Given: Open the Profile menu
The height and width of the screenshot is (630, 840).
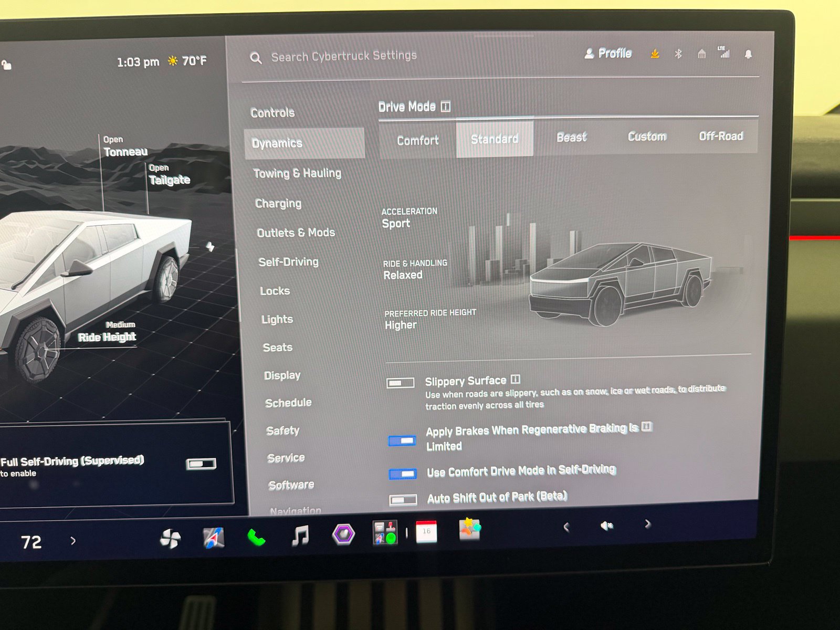Looking at the screenshot, I should (x=608, y=53).
